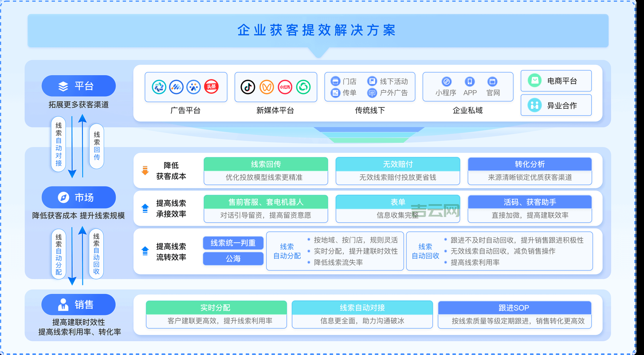Image resolution: width=644 pixels, height=355 pixels.
Task: Switch to the 市场 section
Action: click(79, 197)
